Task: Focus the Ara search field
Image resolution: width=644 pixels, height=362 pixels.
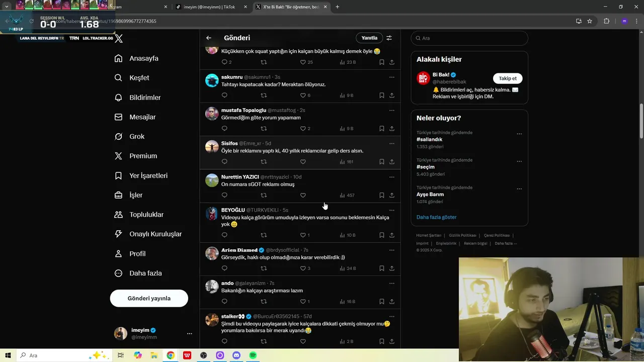Action: point(469,38)
